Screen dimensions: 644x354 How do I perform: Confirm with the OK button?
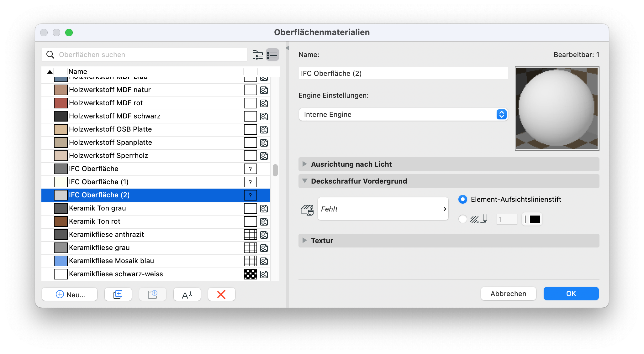tap(571, 294)
